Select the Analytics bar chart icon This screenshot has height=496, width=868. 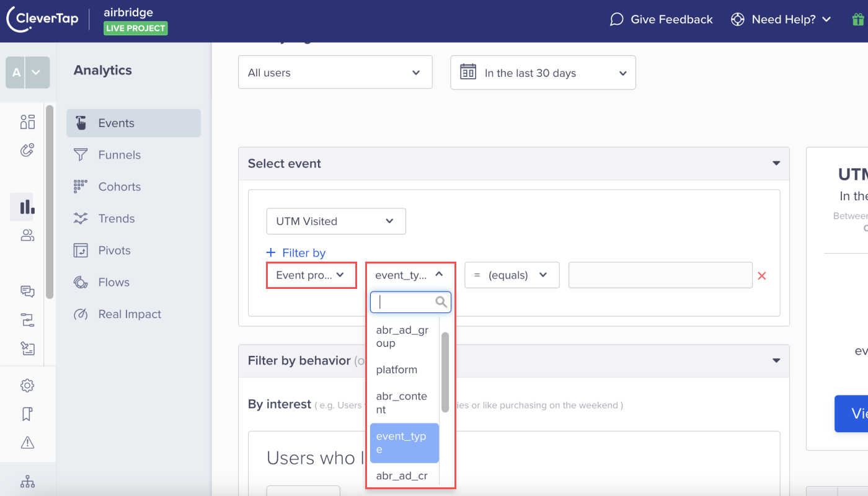(x=27, y=206)
